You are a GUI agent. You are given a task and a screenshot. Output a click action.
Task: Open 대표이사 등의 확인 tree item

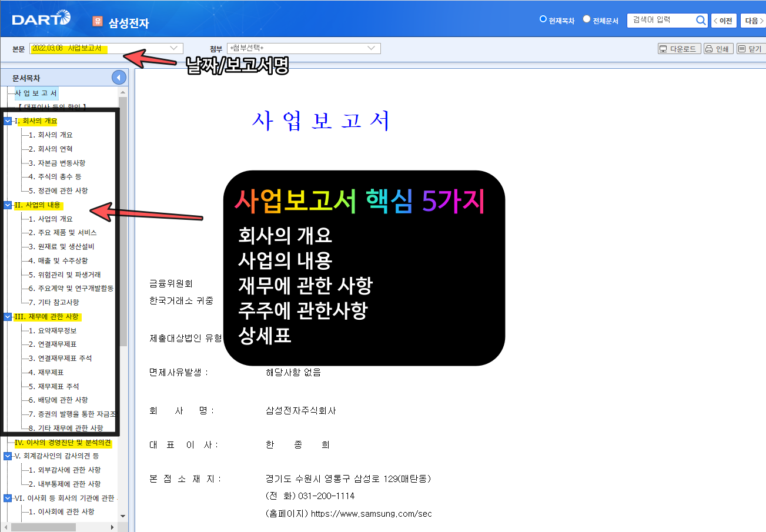point(52,106)
